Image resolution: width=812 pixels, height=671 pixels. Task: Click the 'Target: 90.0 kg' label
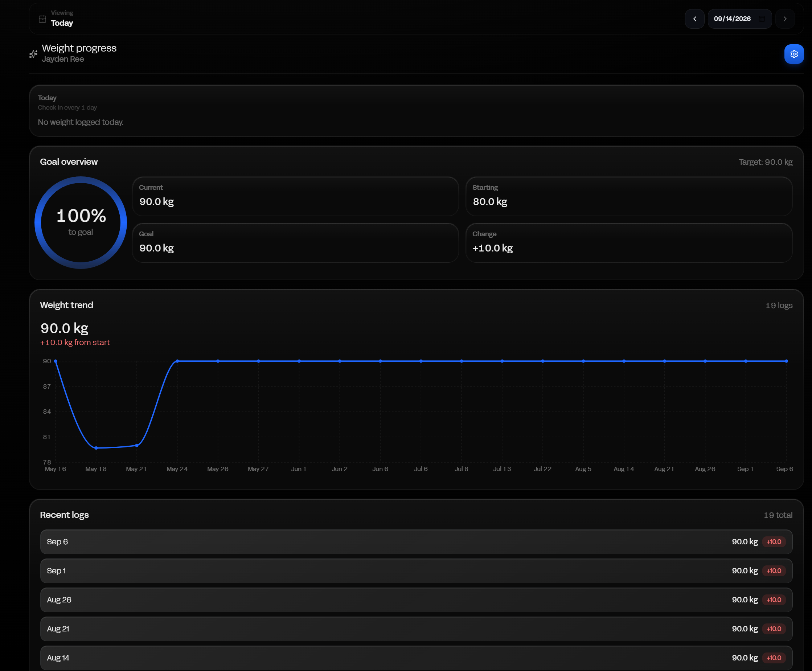point(766,162)
